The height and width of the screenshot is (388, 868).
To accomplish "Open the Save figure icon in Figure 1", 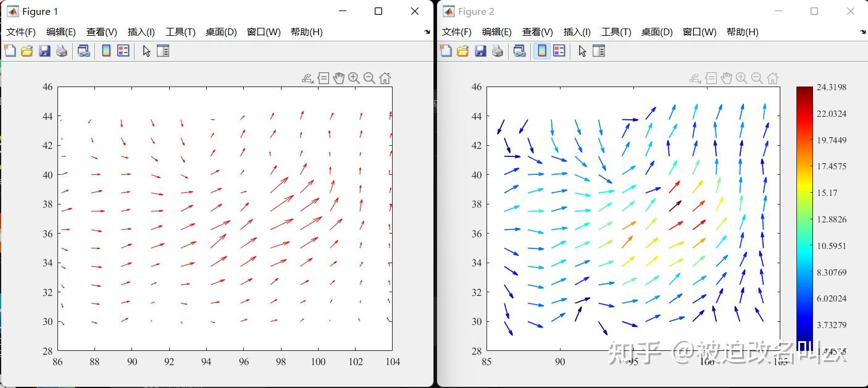I will tap(43, 51).
